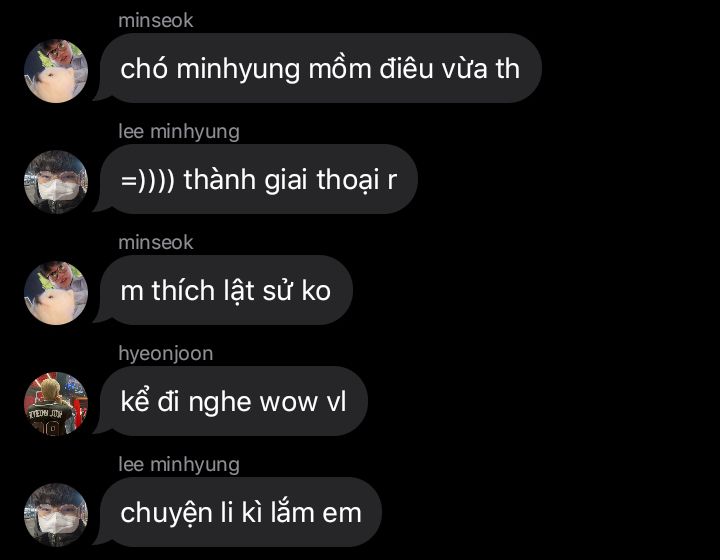Tap the word 'thích' in minseok's second message
The width and height of the screenshot is (720, 560).
click(183, 291)
